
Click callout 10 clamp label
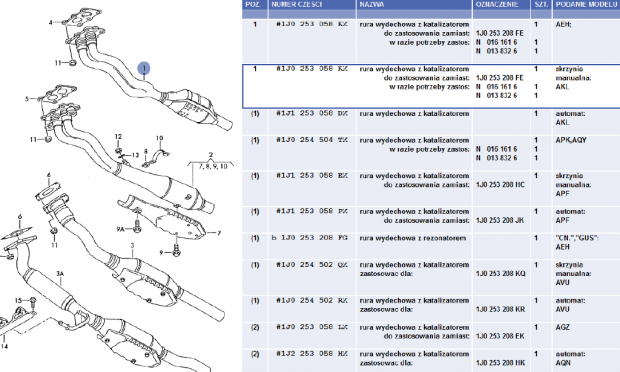tap(159, 138)
